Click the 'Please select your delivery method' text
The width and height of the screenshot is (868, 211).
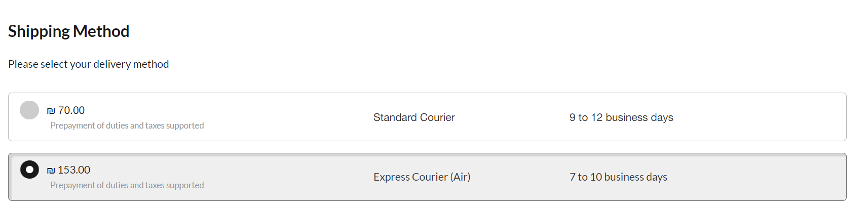pyautogui.click(x=89, y=64)
